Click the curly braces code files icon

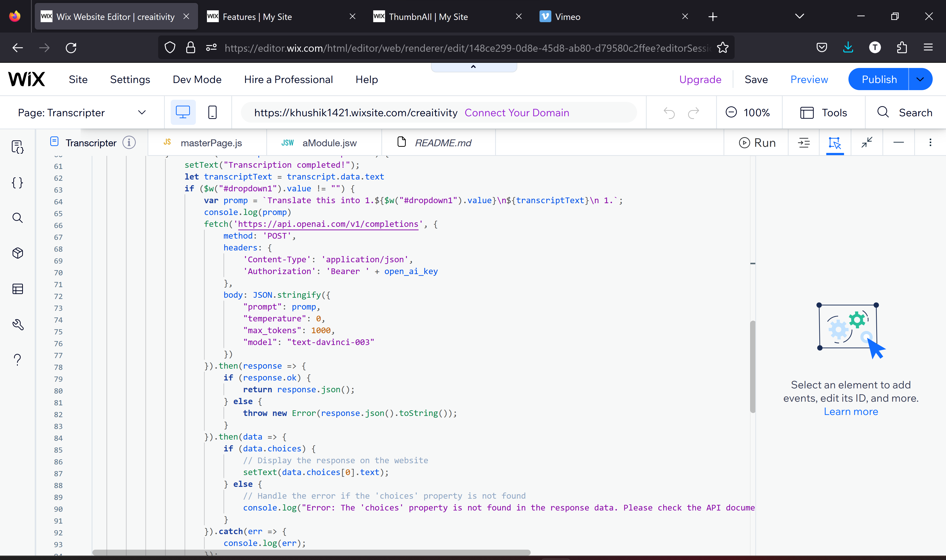(x=17, y=183)
